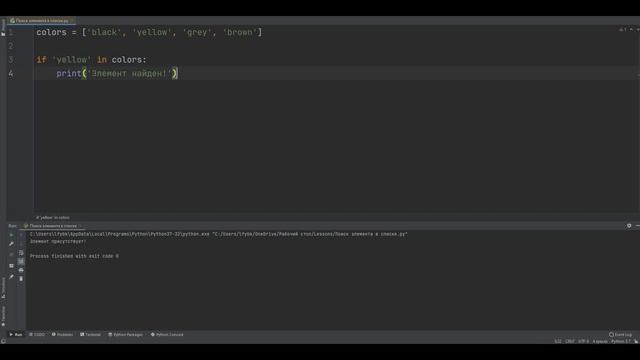Image resolution: width=640 pixels, height=360 pixels.
Task: Click the 4 spaces indent setting
Action: pos(600,341)
